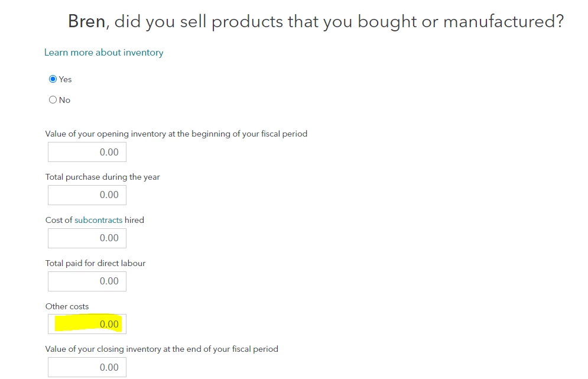Click the No option label text

tap(64, 100)
